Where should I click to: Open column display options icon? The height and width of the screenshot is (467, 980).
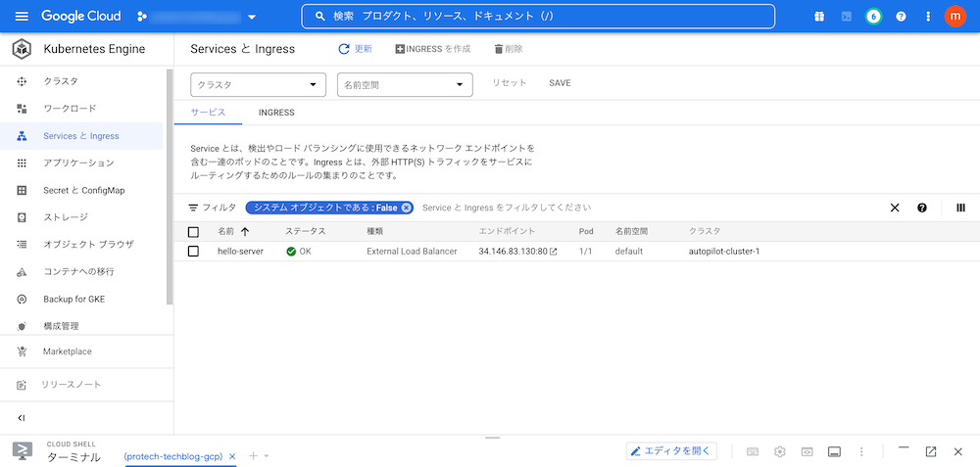tap(960, 208)
